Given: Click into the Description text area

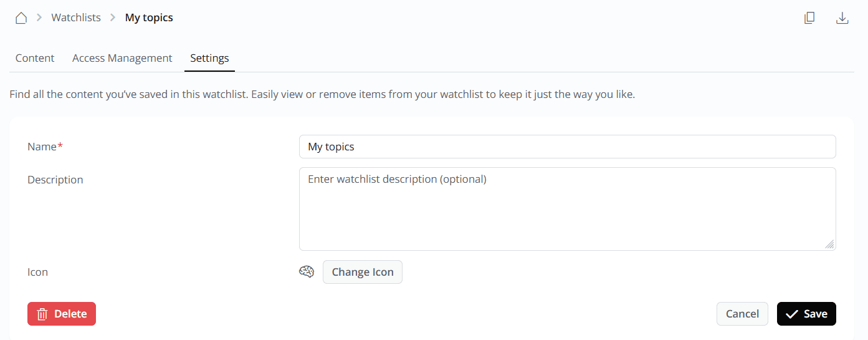Looking at the screenshot, I should pos(567,209).
